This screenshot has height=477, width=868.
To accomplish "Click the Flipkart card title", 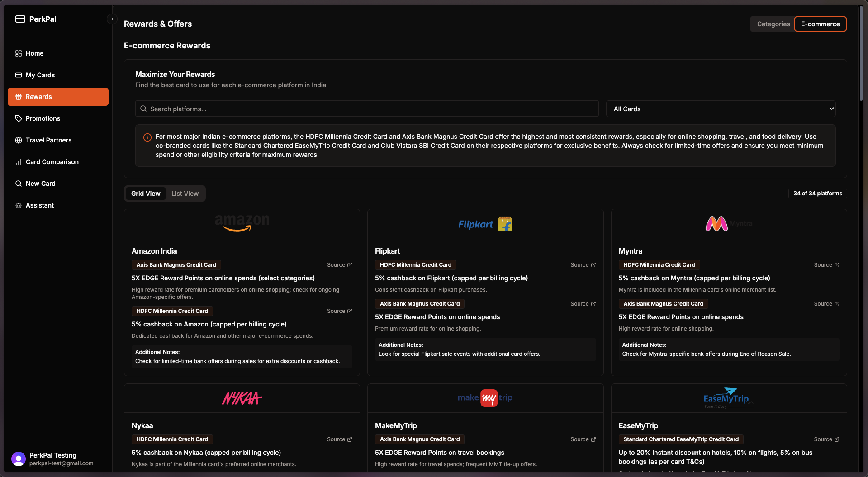I will (388, 251).
